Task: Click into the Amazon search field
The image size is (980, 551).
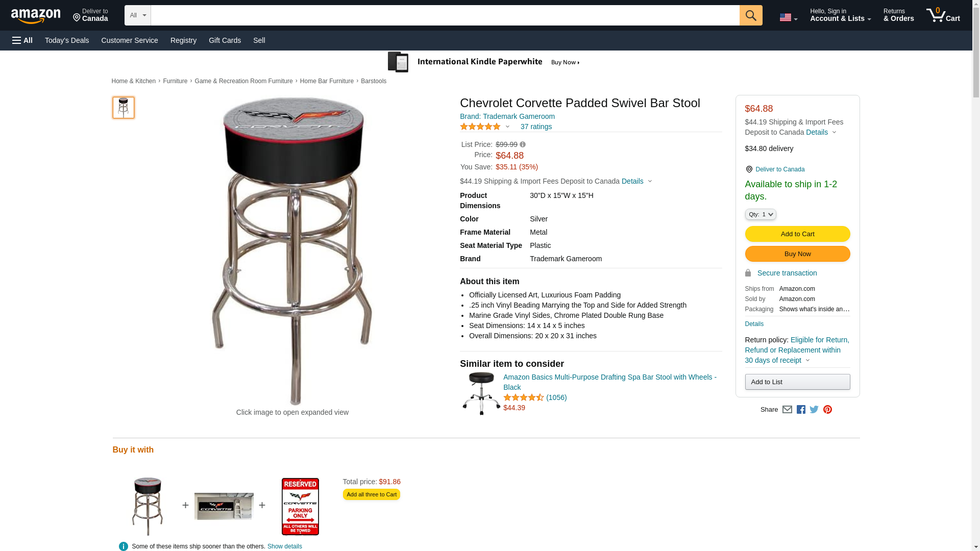Action: point(445,15)
